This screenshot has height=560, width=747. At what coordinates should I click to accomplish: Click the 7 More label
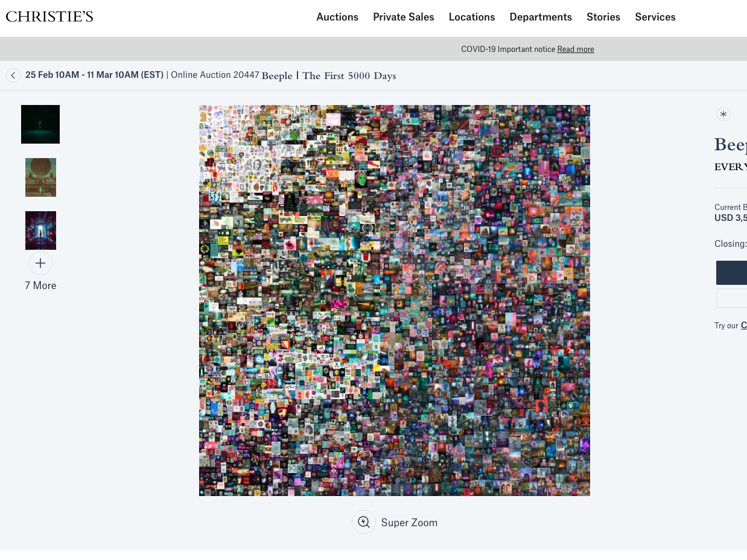tap(40, 285)
